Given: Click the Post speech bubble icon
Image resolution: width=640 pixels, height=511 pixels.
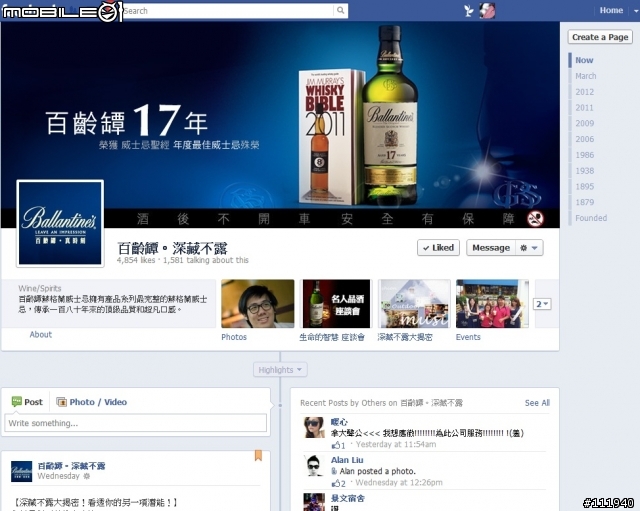Looking at the screenshot, I should [x=16, y=402].
